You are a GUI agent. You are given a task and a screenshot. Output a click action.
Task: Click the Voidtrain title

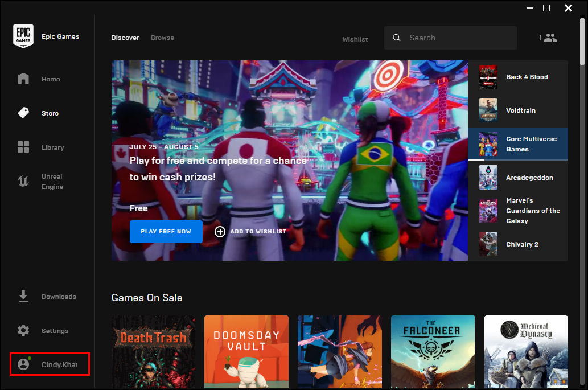point(521,110)
